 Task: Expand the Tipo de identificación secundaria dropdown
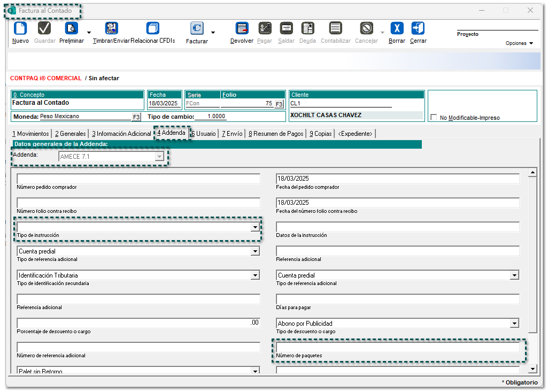tap(255, 275)
